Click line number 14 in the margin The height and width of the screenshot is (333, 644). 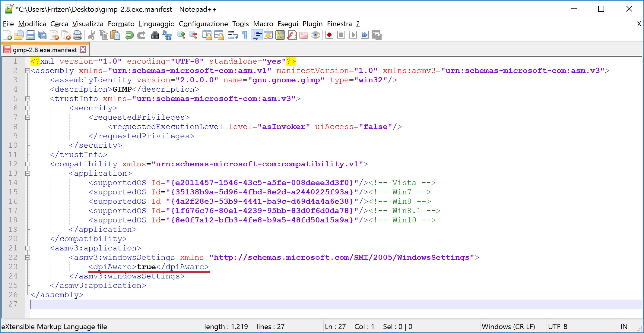click(x=13, y=183)
